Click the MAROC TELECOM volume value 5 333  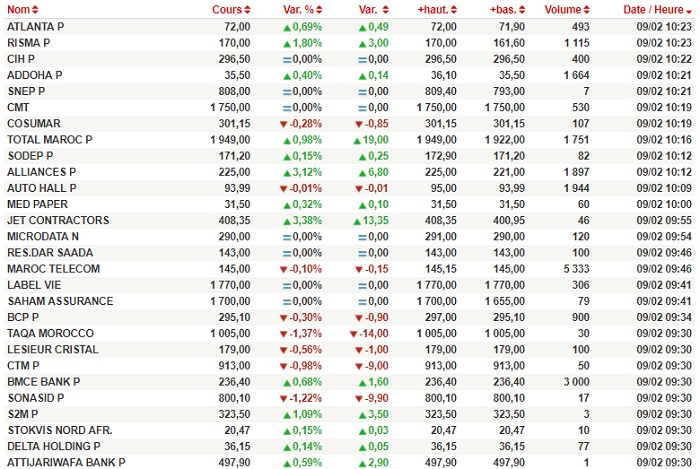(578, 269)
